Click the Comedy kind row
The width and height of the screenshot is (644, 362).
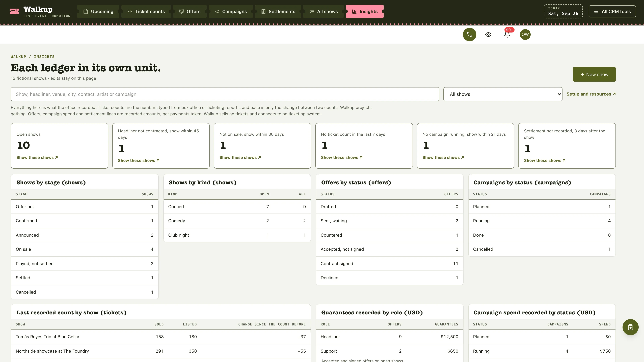237,221
